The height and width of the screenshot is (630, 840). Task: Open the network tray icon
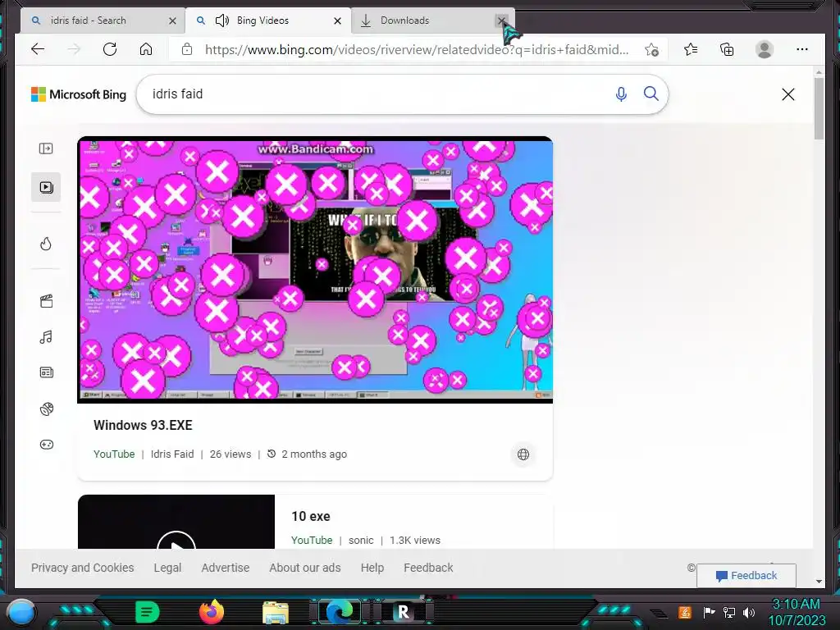coord(729,612)
